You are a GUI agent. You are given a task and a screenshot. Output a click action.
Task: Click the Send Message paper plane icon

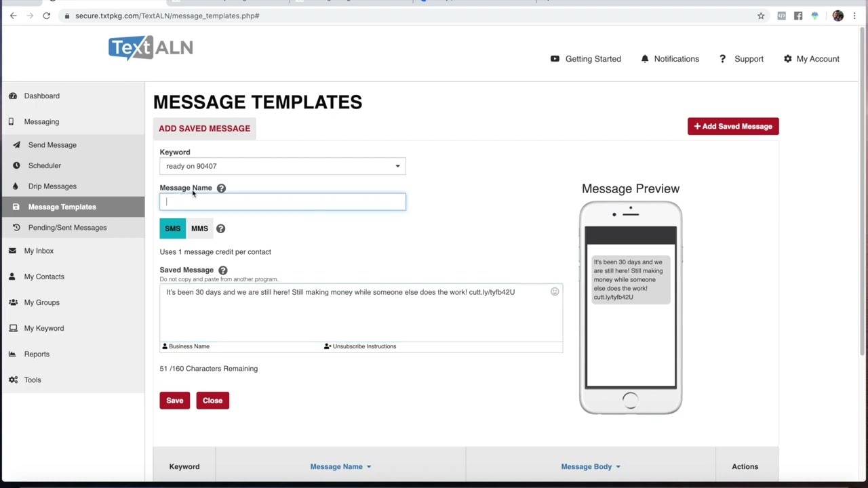(x=16, y=145)
